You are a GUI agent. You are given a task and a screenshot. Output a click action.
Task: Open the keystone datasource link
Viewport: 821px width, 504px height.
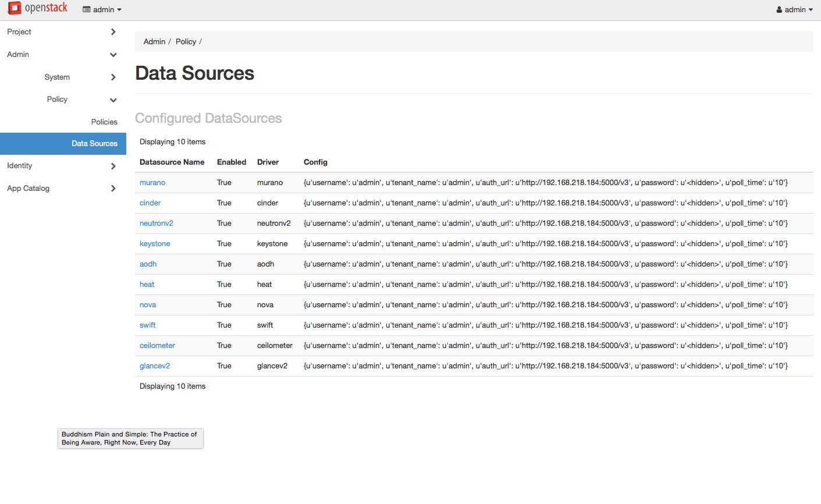[155, 244]
